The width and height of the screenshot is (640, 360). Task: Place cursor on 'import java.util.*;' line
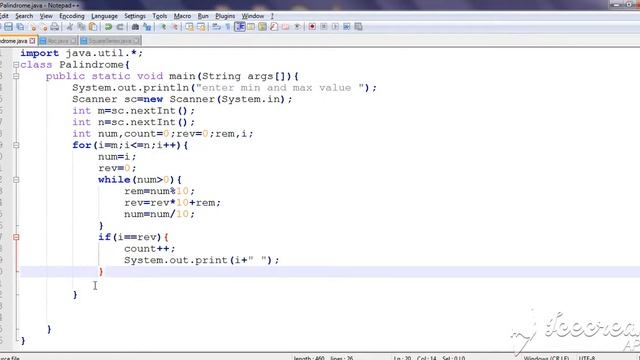tap(82, 53)
